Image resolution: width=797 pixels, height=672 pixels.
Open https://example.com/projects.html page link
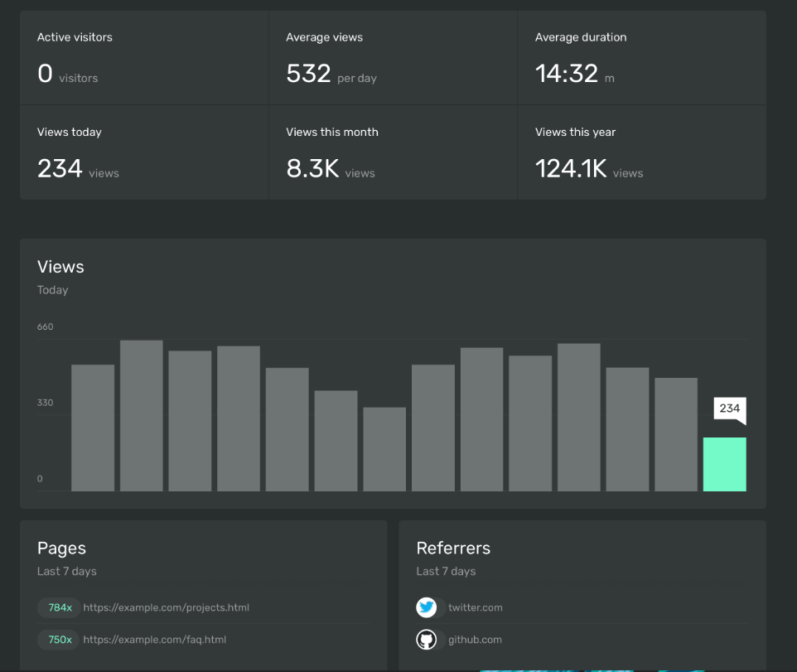(x=165, y=607)
